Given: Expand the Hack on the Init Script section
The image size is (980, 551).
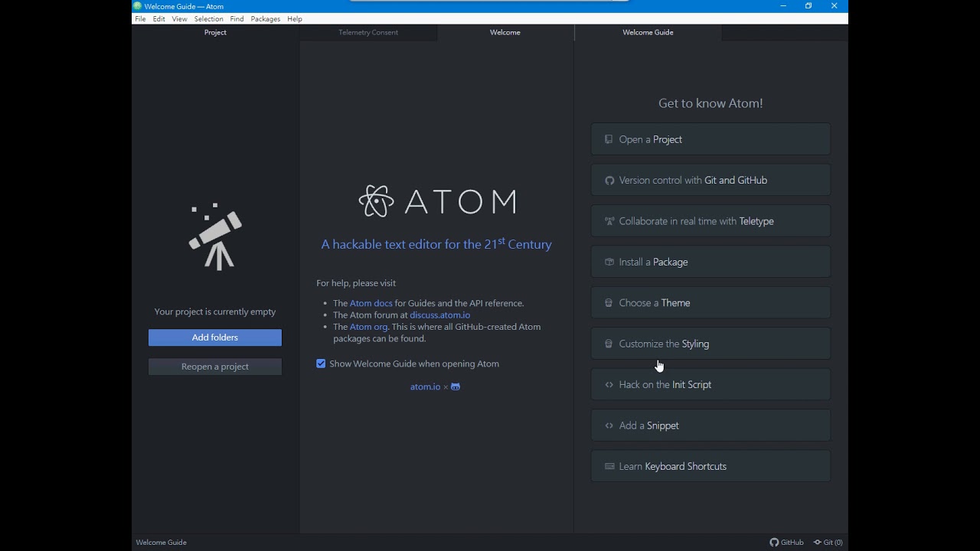Looking at the screenshot, I should (710, 385).
